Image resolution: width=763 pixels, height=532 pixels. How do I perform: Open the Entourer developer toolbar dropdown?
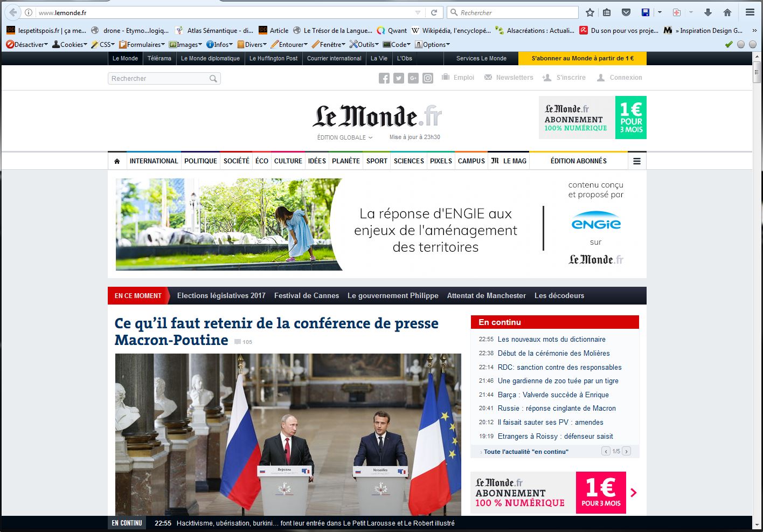click(289, 44)
